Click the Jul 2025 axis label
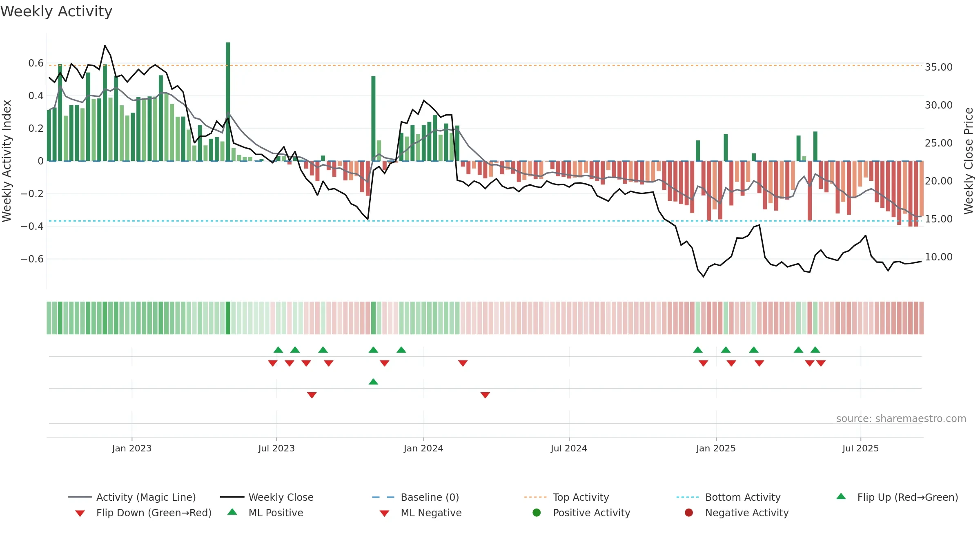Screen dimensions: 980x551 pos(860,448)
